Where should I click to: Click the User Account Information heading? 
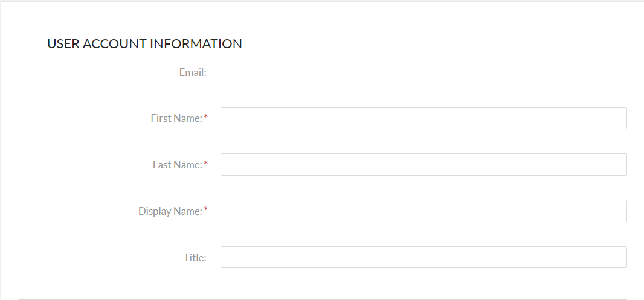pyautogui.click(x=144, y=44)
